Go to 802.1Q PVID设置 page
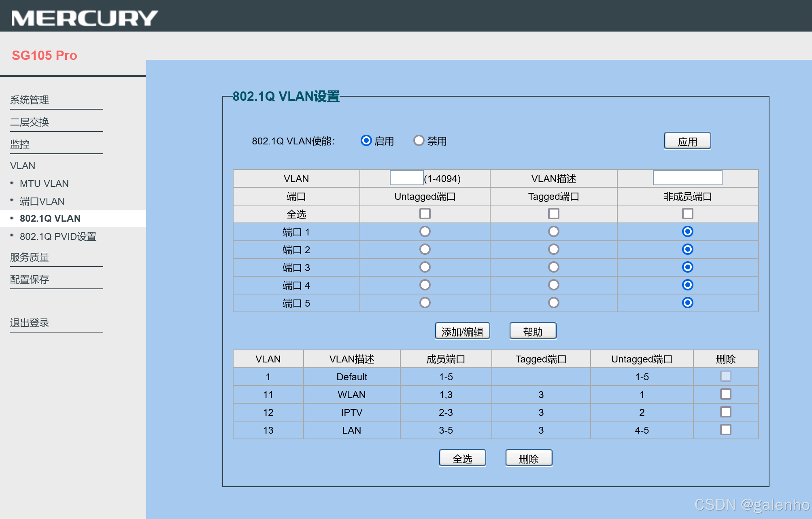812x519 pixels. pyautogui.click(x=58, y=237)
